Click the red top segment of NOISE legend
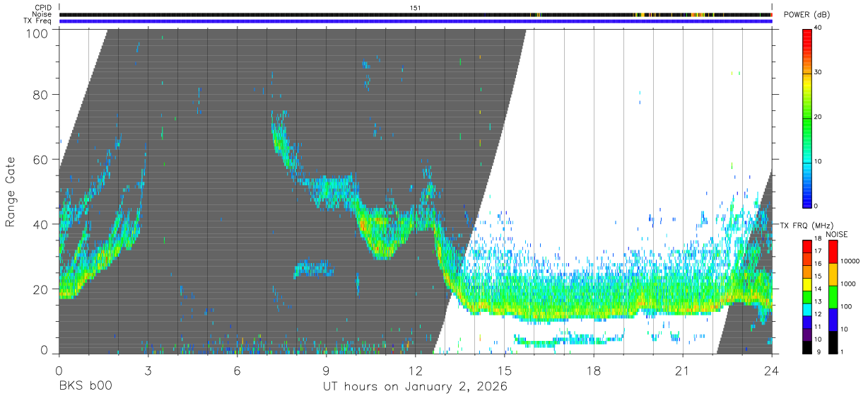The image size is (868, 401). click(833, 252)
